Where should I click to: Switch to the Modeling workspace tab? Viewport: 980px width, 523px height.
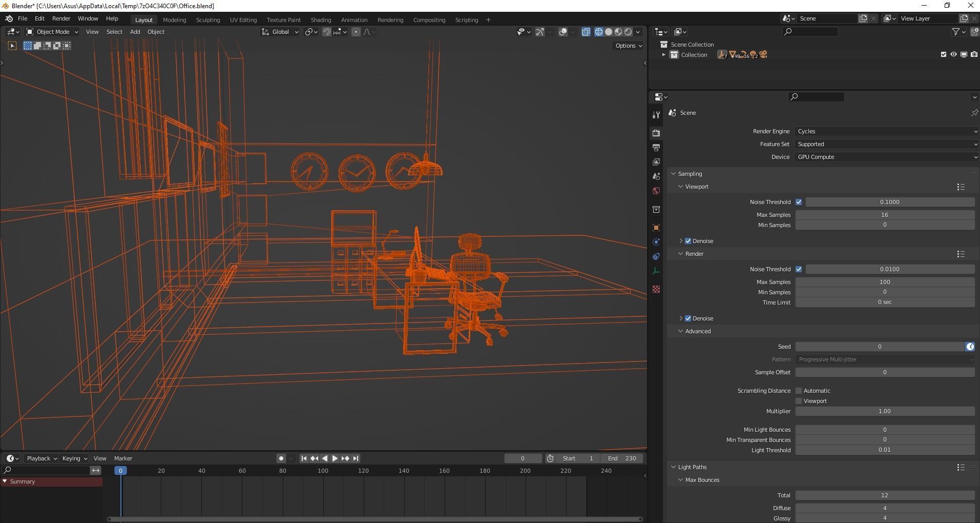click(x=174, y=20)
